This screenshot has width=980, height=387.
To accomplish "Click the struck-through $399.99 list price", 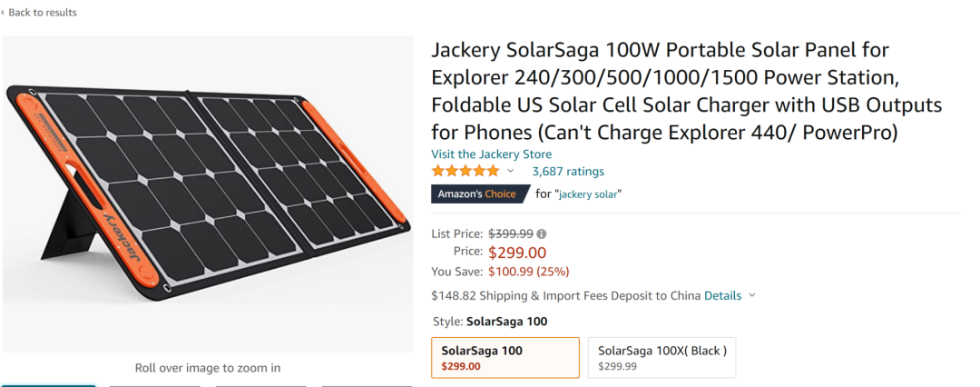I will coord(511,233).
